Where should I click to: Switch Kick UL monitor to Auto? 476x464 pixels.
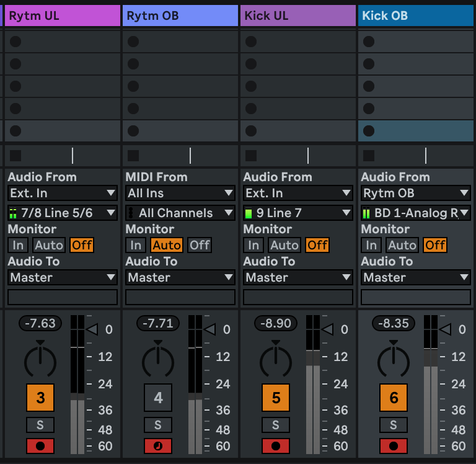click(x=284, y=245)
